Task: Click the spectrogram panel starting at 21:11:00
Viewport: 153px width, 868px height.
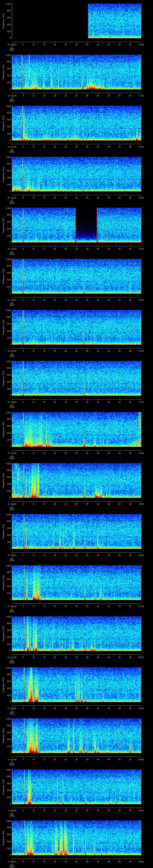Action: (77, 123)
